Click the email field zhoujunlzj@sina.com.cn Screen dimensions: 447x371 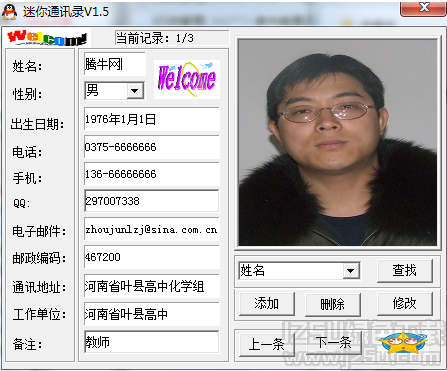(x=152, y=229)
